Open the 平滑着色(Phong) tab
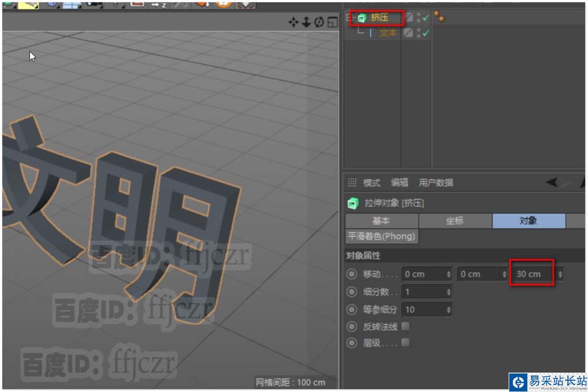The image size is (588, 392). click(382, 236)
